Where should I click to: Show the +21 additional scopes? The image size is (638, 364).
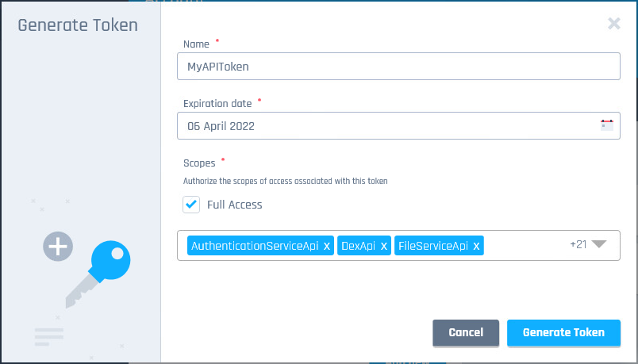point(578,244)
